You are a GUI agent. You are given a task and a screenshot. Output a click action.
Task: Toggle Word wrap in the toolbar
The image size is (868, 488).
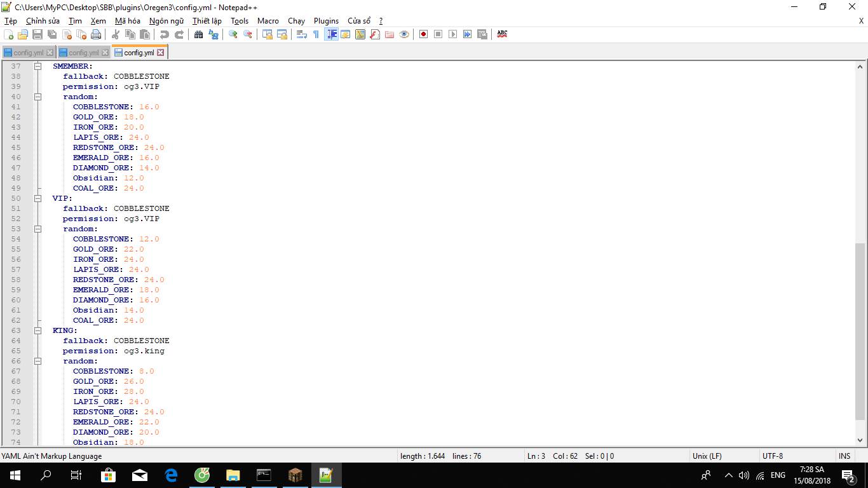tap(302, 34)
